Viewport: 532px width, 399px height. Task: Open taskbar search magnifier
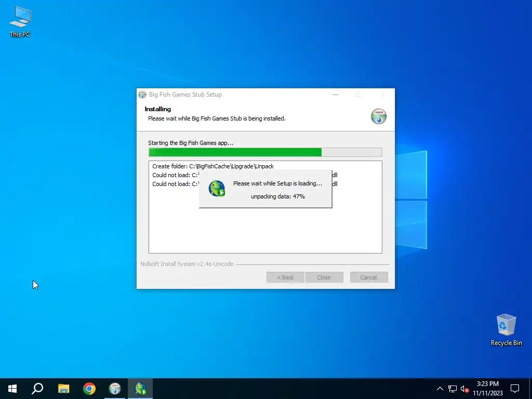[x=37, y=389]
